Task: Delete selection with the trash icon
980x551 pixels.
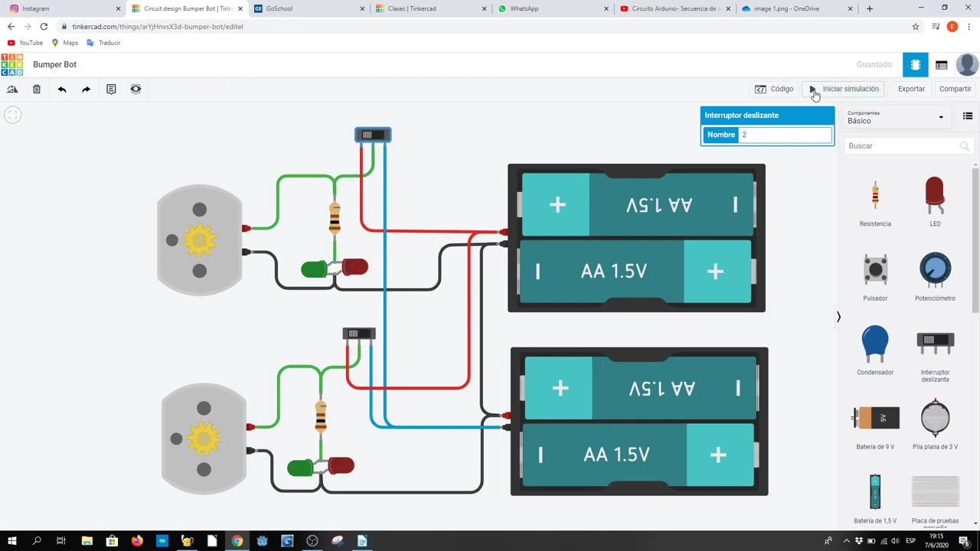Action: coord(37,90)
